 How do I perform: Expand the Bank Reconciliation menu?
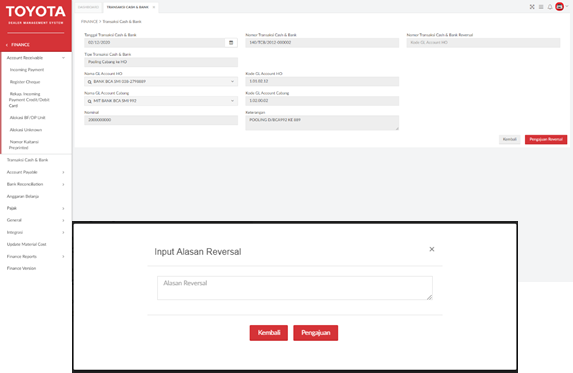[36, 184]
